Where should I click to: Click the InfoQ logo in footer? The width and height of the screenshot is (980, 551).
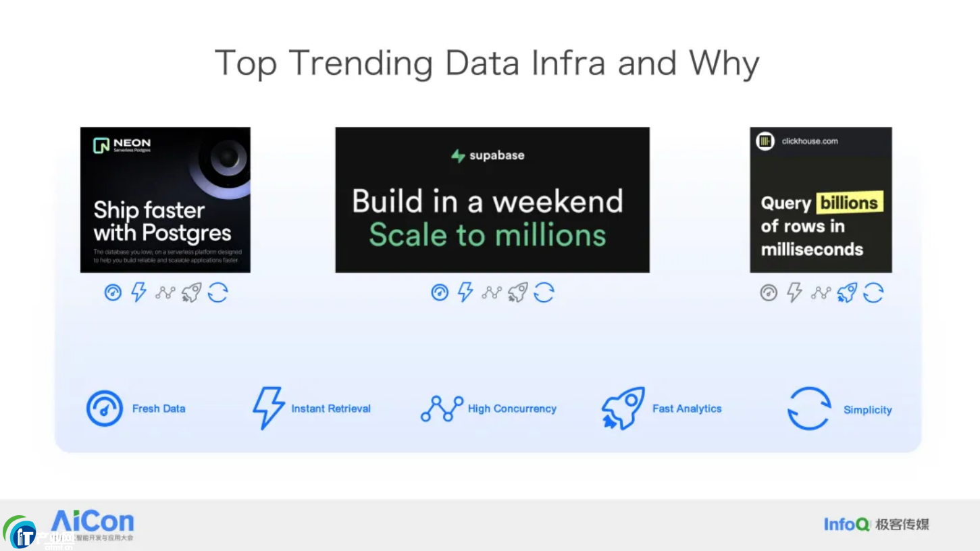[847, 524]
